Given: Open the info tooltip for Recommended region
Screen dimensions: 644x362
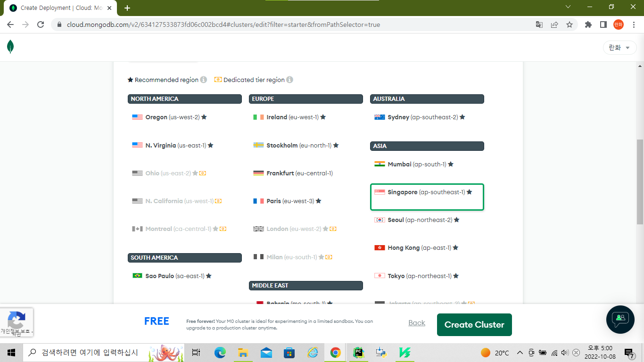Looking at the screenshot, I should pyautogui.click(x=204, y=80).
